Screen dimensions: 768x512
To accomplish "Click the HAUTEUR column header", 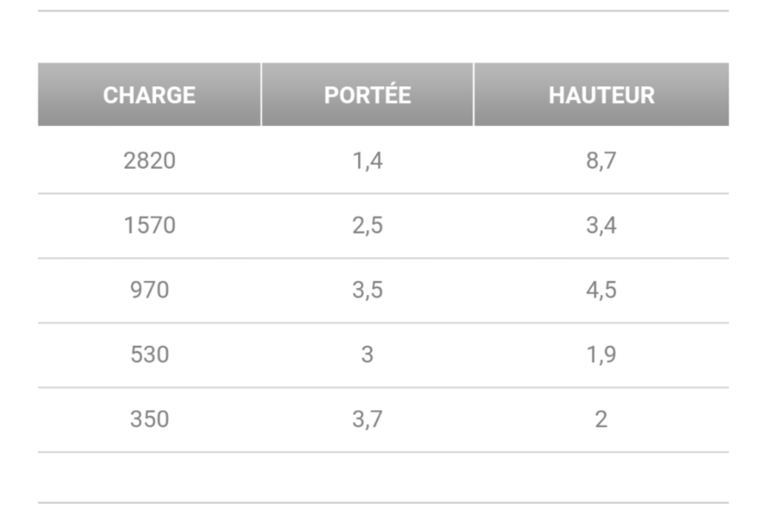I will coord(601,95).
